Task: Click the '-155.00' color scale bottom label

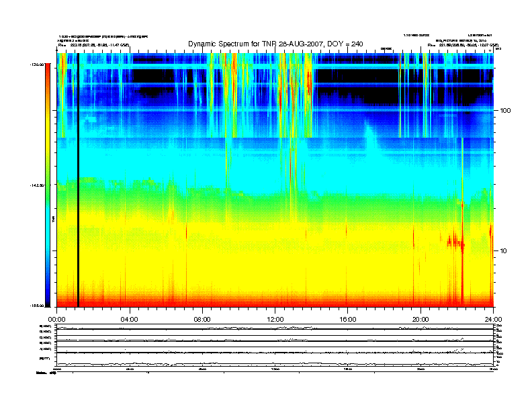Action: tap(37, 306)
